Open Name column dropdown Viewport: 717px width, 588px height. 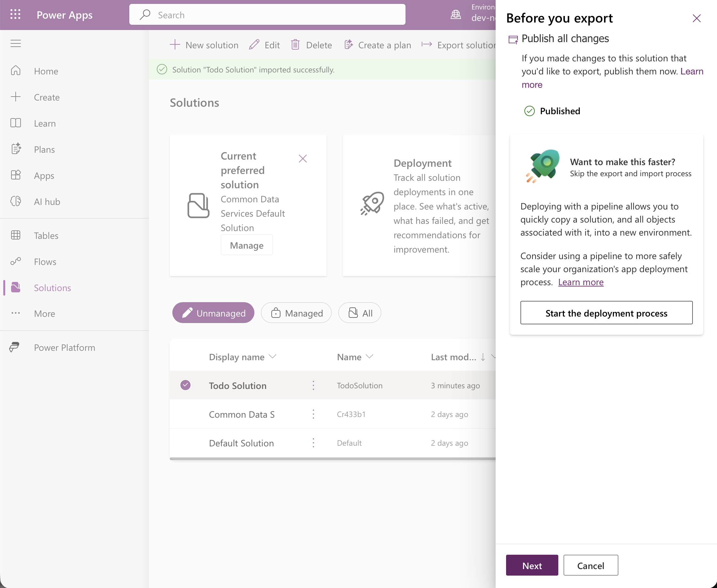pyautogui.click(x=370, y=356)
